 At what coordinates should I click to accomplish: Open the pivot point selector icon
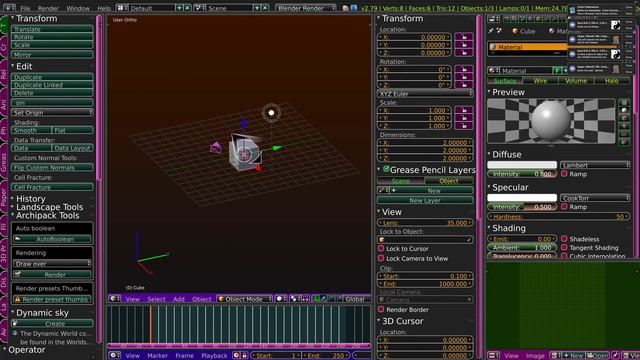click(295, 299)
